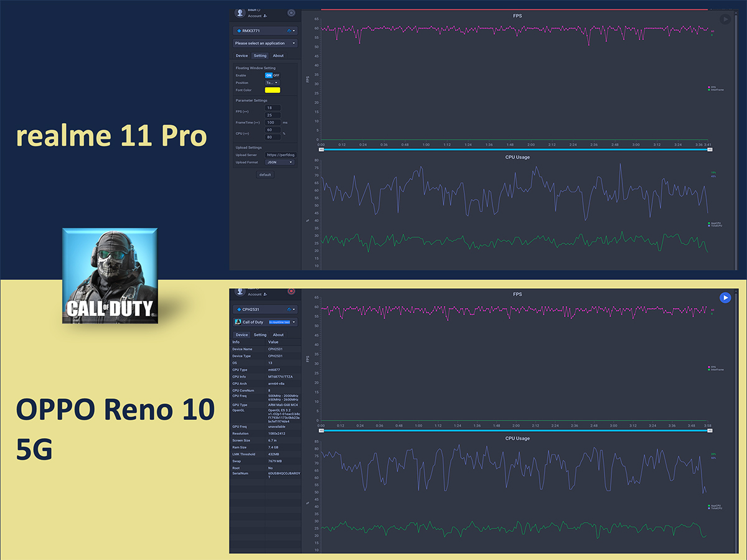This screenshot has height=560, width=747.
Task: Enable the Floating Window by clicking ON
Action: tap(268, 75)
